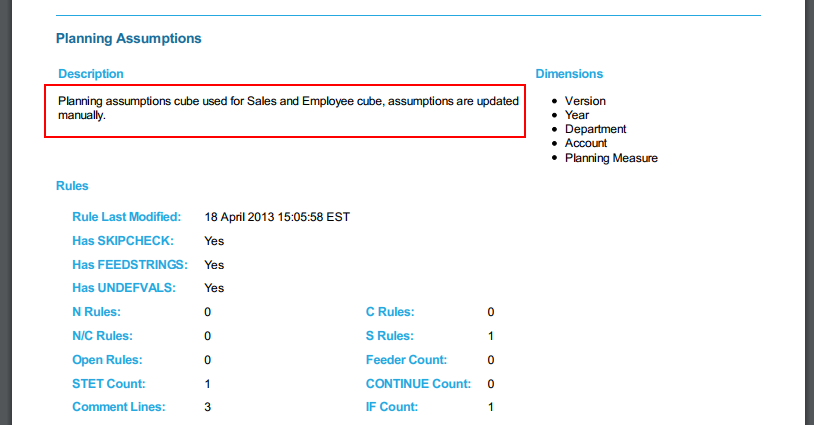Select the Version dimension item
This screenshot has height=425, width=814.
coord(585,101)
